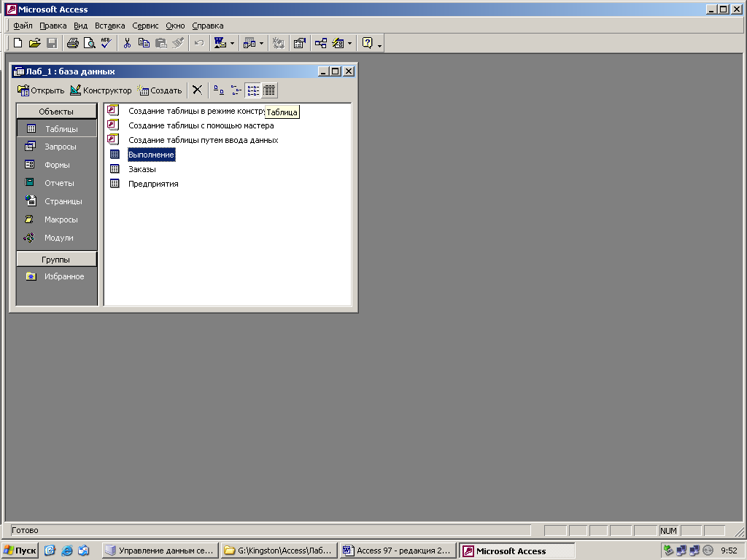Click the Открыть button in database window
Viewport: 747px width, 560px height.
point(41,90)
